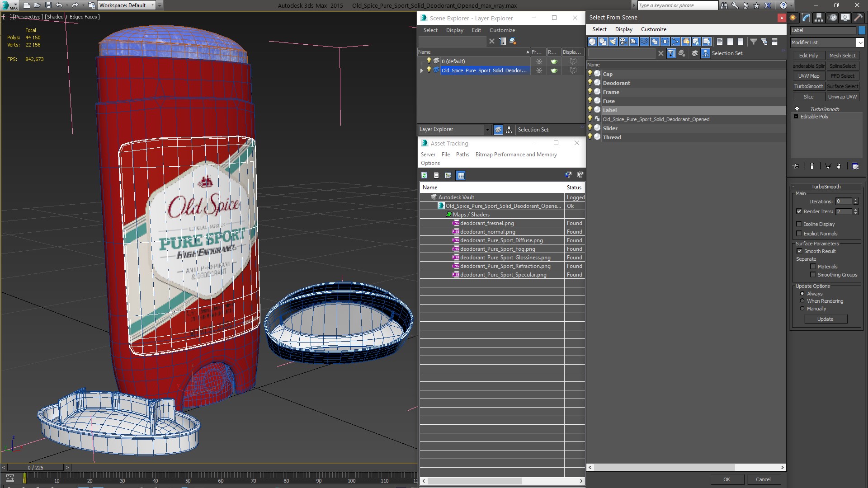Screen dimensions: 868x488
Task: Open the Hierarchy command panel tab
Action: [x=819, y=18]
